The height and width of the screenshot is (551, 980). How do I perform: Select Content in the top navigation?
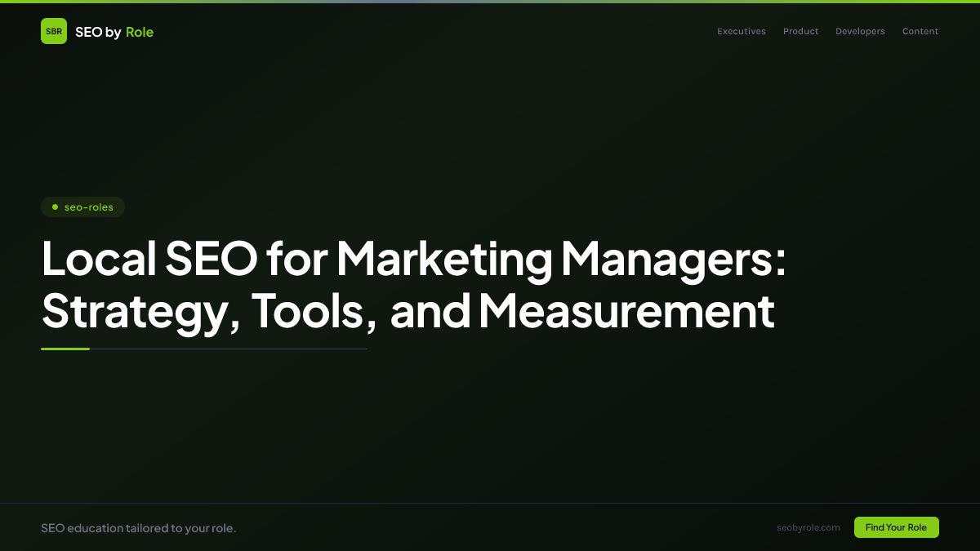(x=920, y=31)
